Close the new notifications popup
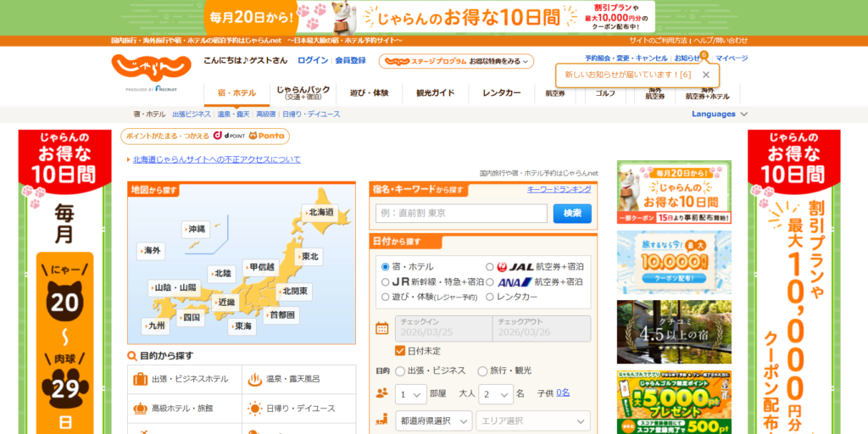 tap(706, 75)
